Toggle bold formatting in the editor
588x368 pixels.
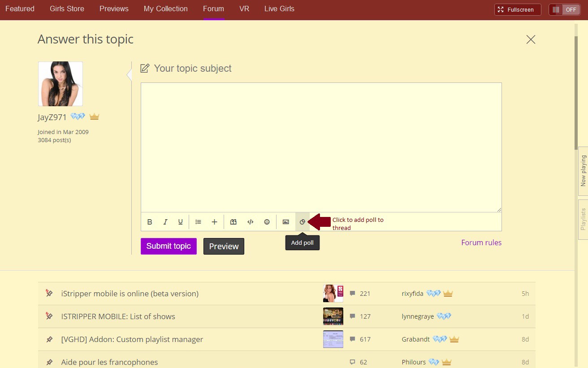tap(150, 222)
